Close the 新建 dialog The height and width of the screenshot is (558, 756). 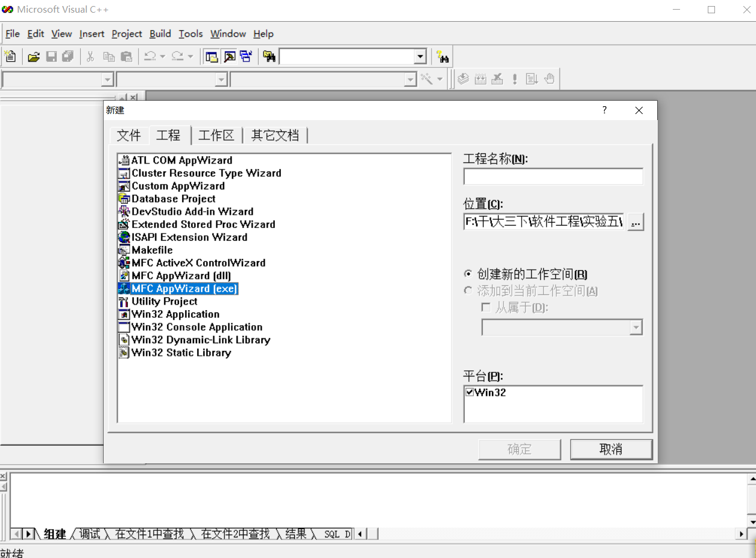[639, 110]
